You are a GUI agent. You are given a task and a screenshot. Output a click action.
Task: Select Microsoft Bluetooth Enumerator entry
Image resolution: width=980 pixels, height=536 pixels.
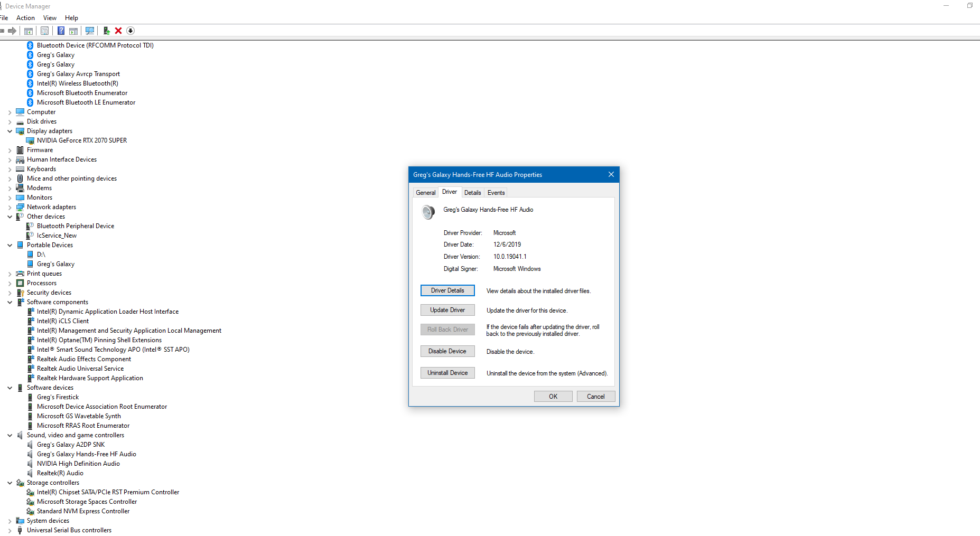click(x=82, y=93)
